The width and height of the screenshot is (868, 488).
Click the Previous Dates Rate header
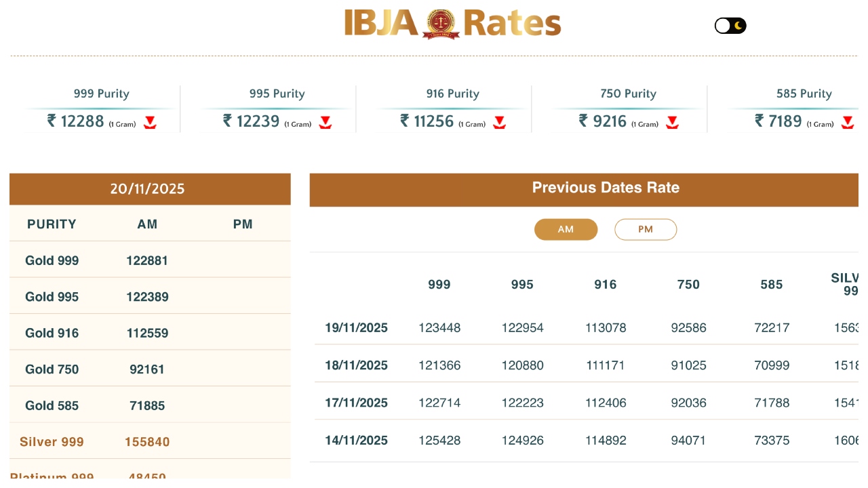(x=606, y=188)
